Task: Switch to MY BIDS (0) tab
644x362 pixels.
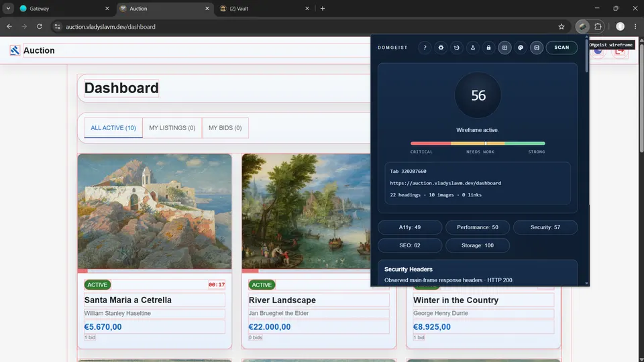Action: coord(225,128)
